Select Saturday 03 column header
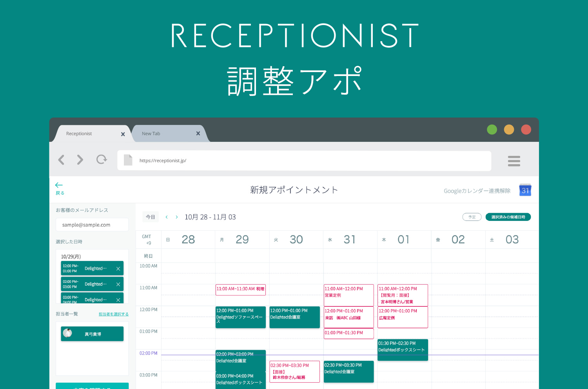This screenshot has width=588, height=389. [x=512, y=239]
